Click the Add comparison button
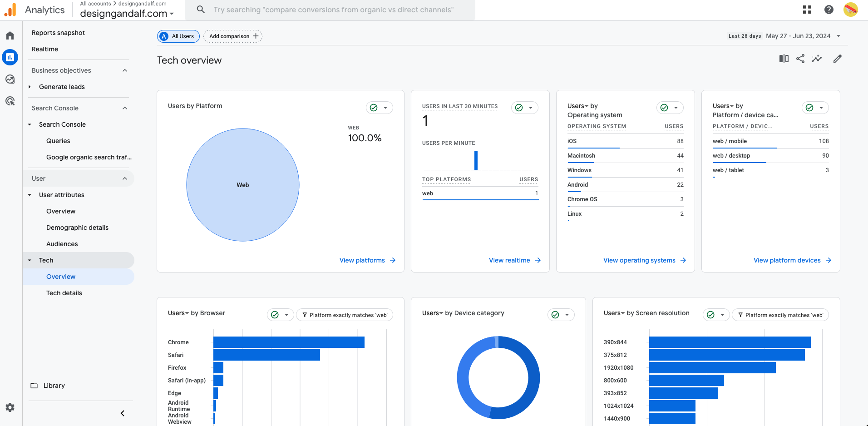The image size is (868, 426). [233, 36]
